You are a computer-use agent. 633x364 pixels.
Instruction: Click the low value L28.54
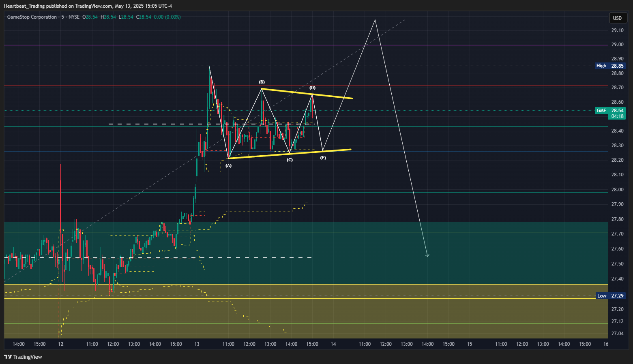click(x=126, y=17)
